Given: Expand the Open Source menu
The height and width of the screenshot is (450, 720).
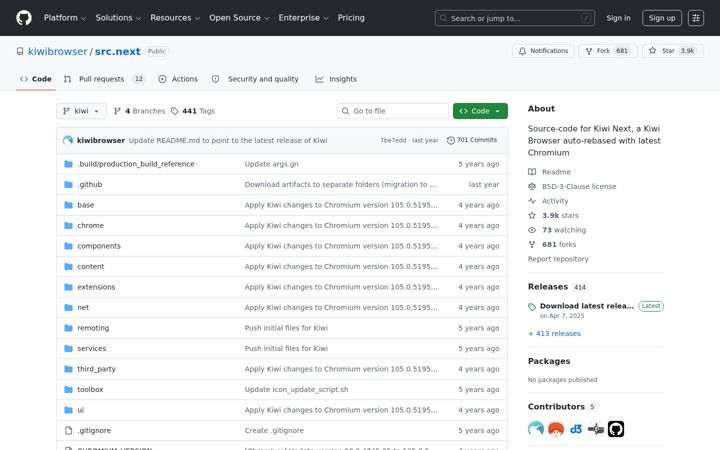Looking at the screenshot, I should [239, 18].
